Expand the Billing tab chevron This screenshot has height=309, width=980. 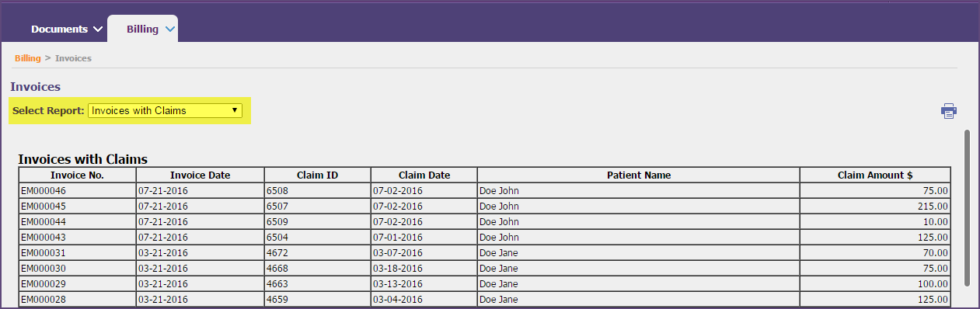170,30
